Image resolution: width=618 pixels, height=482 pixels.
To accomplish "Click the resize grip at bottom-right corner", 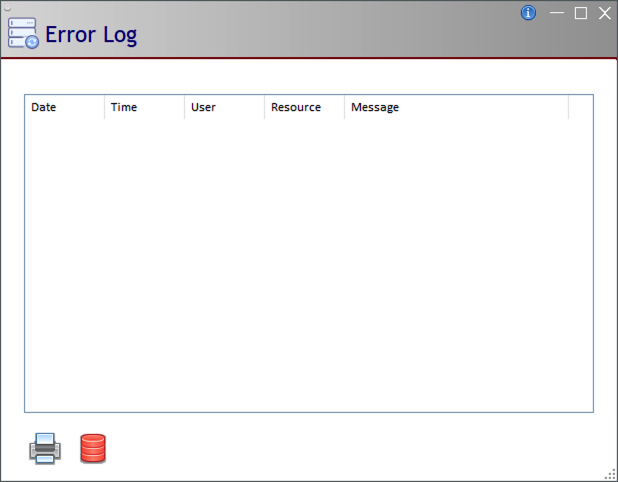I will tap(610, 474).
